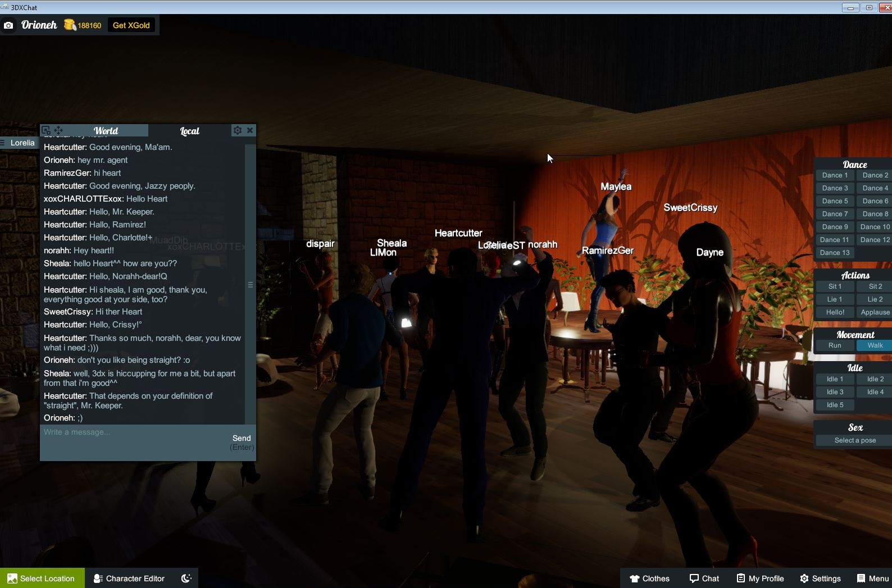The width and height of the screenshot is (892, 588).
Task: Click the chat window move icon
Action: [58, 130]
